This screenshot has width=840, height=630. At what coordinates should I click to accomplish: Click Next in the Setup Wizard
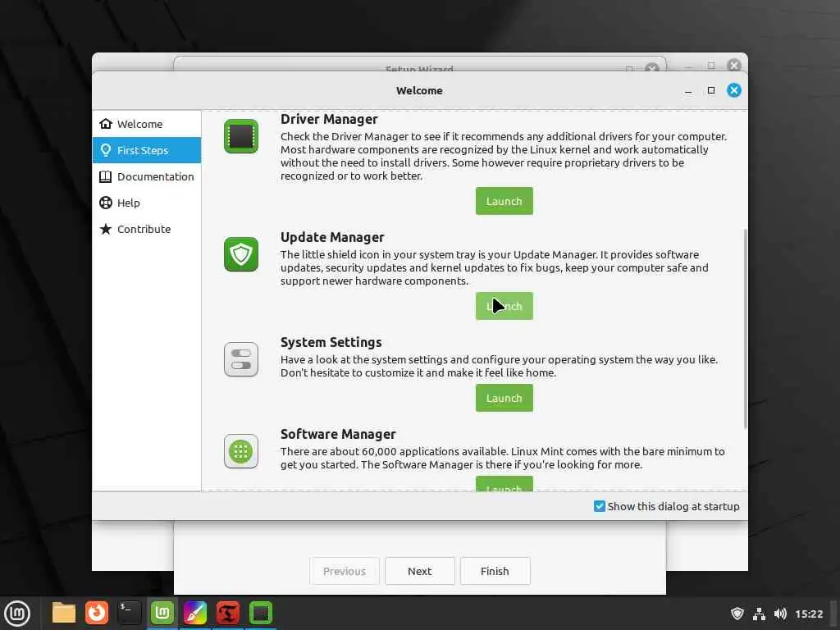coord(419,571)
